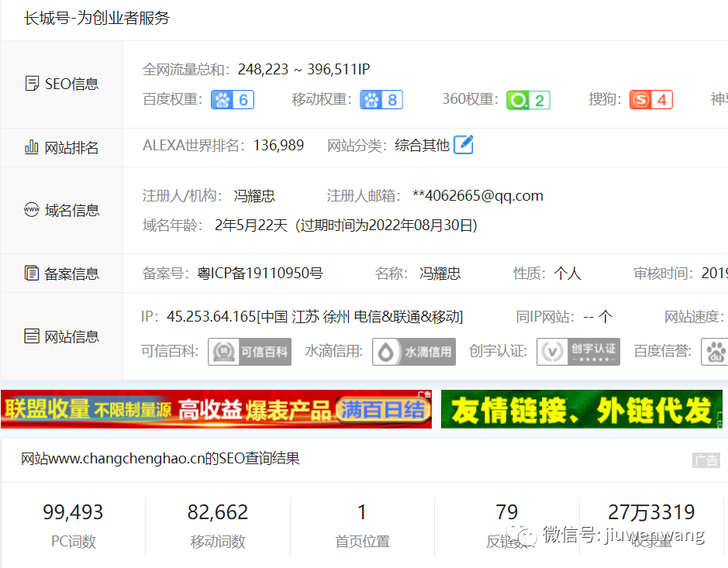
Task: Open the 创宇认证 verification badge
Action: click(x=578, y=352)
